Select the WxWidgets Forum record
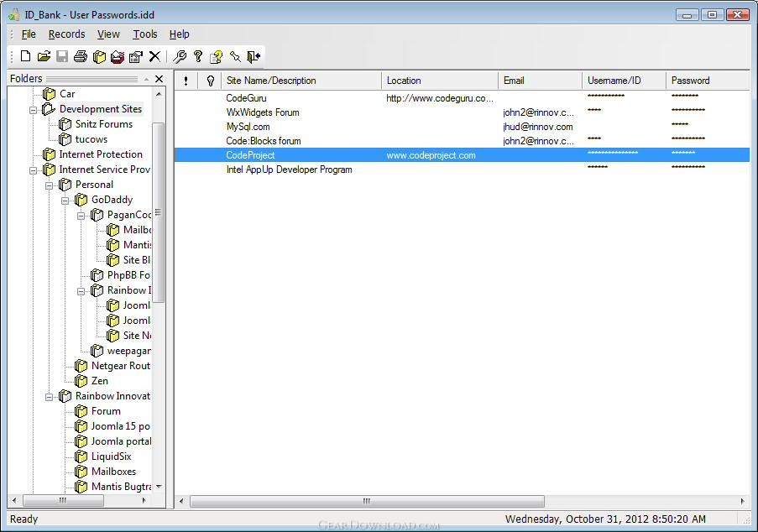Image resolution: width=758 pixels, height=532 pixels. coord(463,112)
